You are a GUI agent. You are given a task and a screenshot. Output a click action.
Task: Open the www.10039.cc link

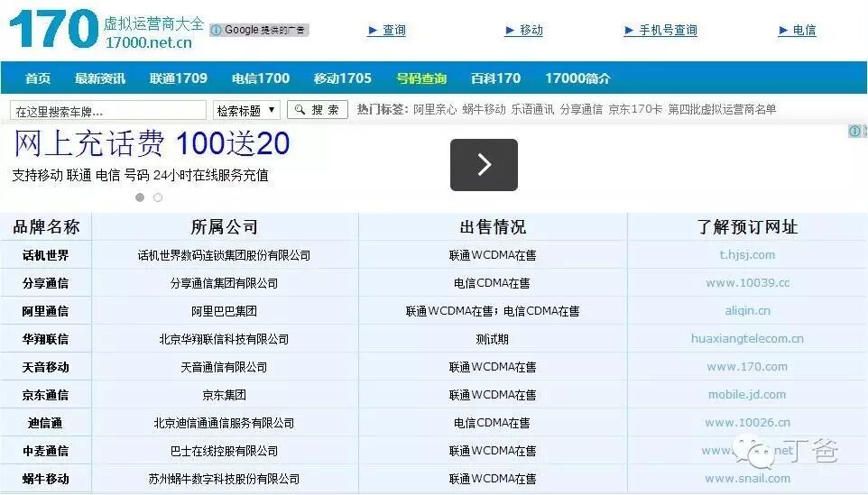tap(747, 283)
